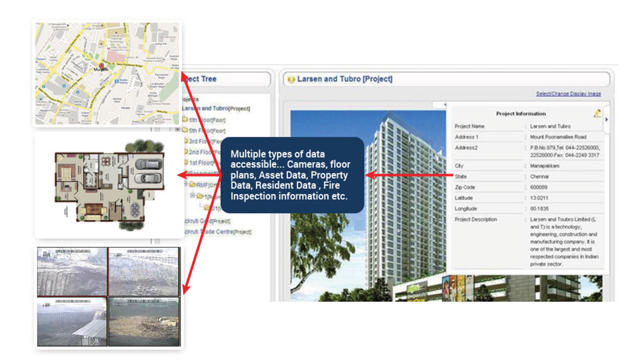The height and width of the screenshot is (364, 638).
Task: Select the 6th Floor[Floor] tree item
Action: pos(207,120)
